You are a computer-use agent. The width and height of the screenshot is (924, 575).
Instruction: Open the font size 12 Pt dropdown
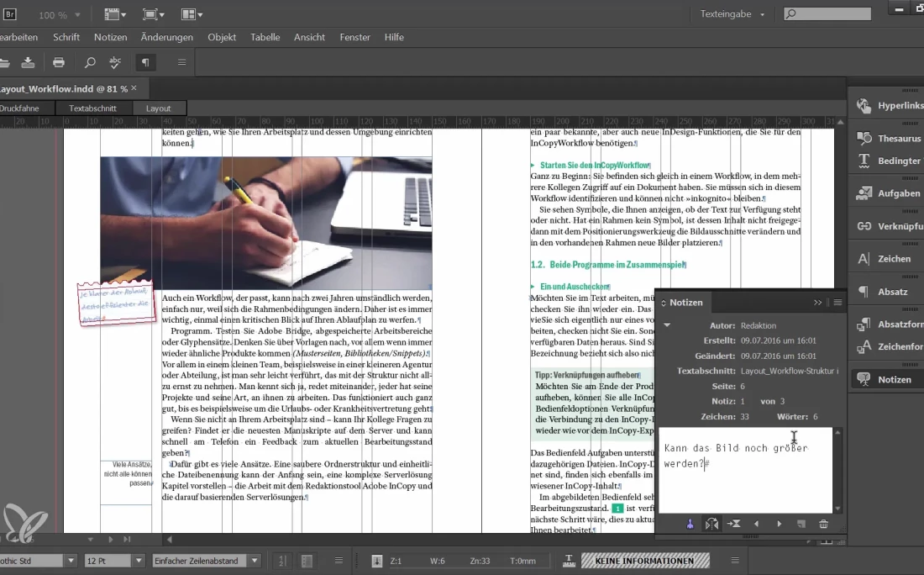[139, 561]
